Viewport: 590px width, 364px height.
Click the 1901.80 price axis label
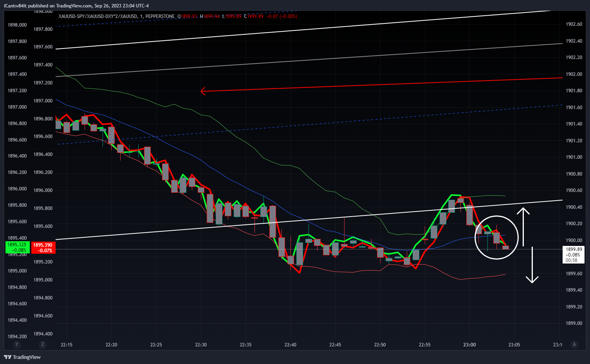(x=574, y=91)
